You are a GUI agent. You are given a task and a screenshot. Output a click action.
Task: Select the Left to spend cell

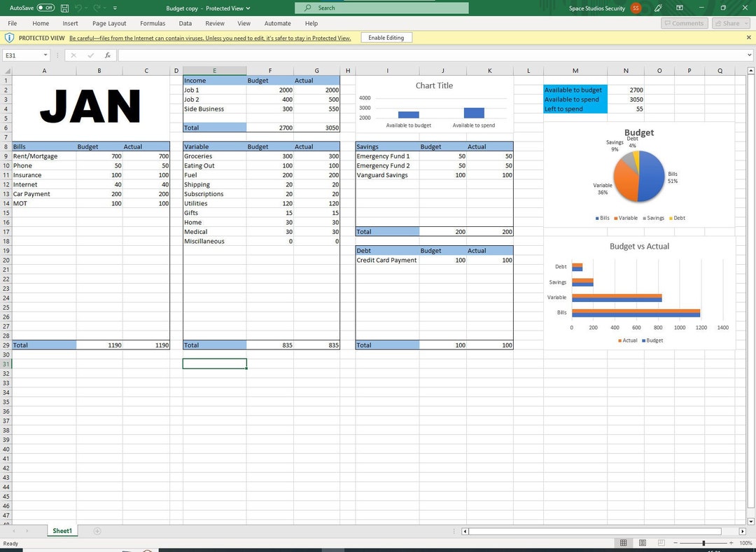point(575,109)
